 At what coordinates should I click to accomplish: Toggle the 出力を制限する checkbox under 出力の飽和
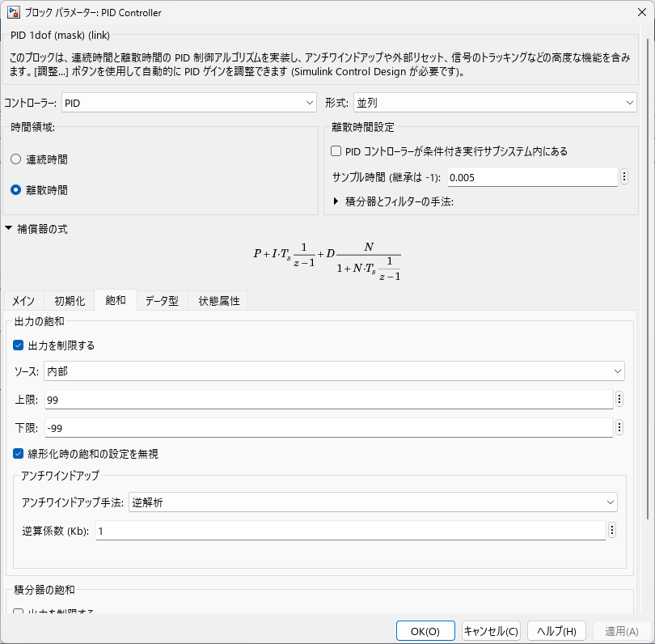pyautogui.click(x=19, y=345)
